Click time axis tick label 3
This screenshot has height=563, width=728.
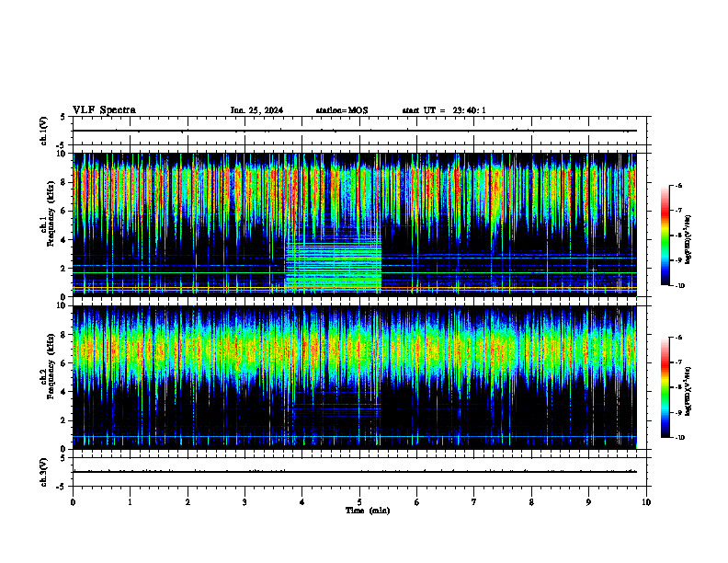tap(245, 502)
